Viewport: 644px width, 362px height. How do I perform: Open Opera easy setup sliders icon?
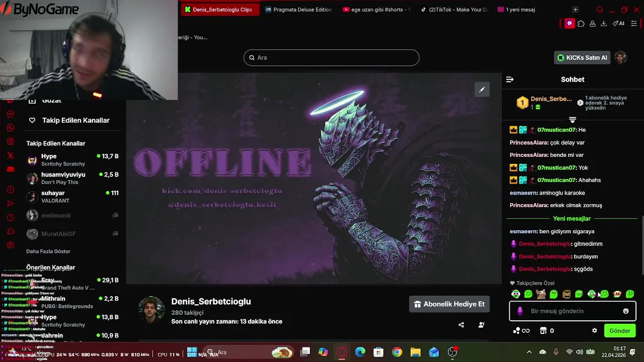634,24
